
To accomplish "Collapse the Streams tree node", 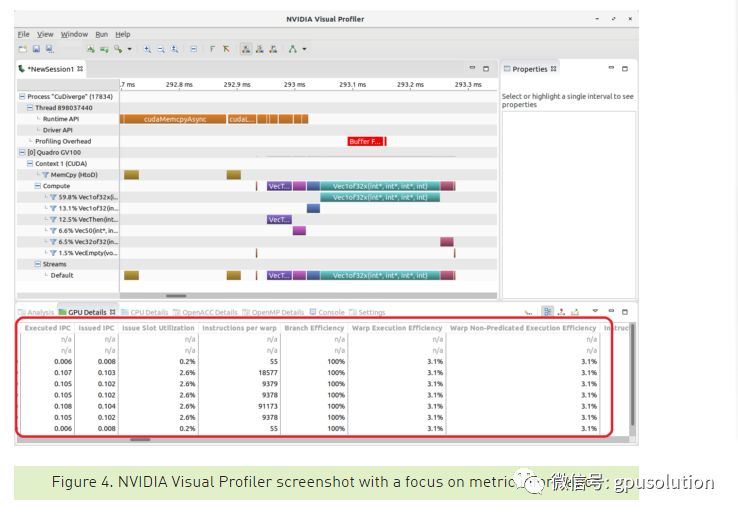I will coord(38,264).
